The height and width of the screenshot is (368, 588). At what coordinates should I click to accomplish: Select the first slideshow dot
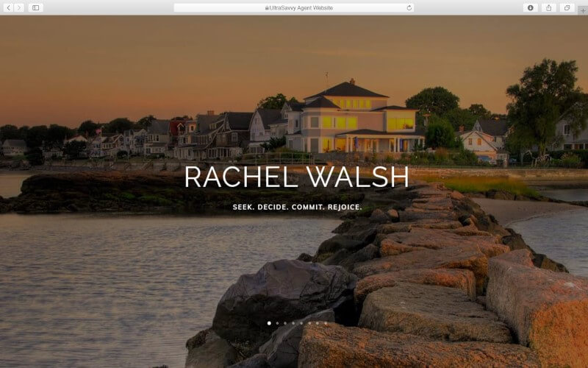click(x=269, y=323)
